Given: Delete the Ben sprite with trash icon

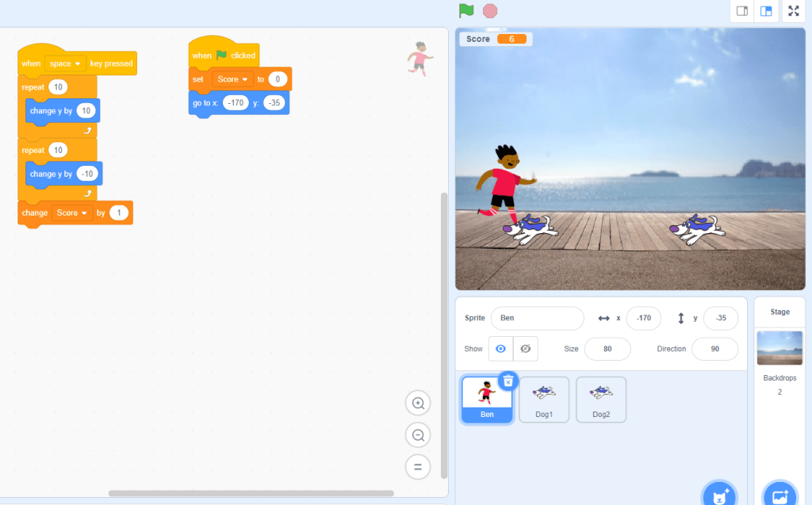Looking at the screenshot, I should tap(508, 381).
